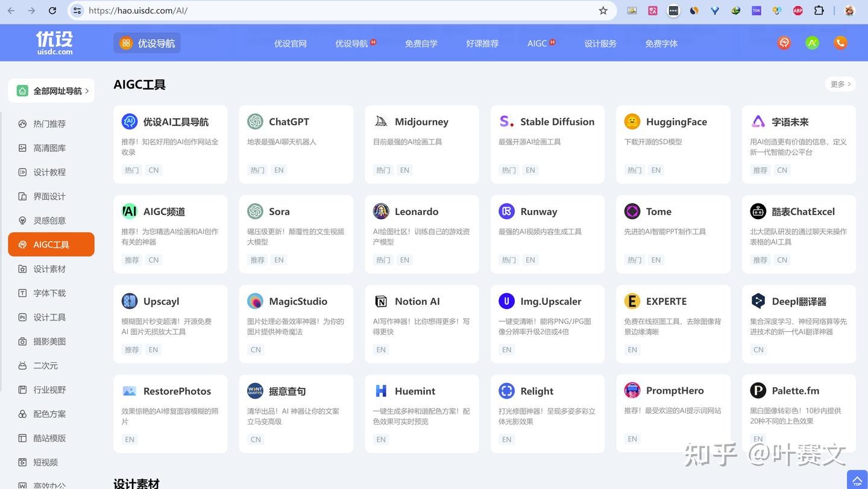Click the green icon in header
This screenshot has width=868, height=489.
813,43
